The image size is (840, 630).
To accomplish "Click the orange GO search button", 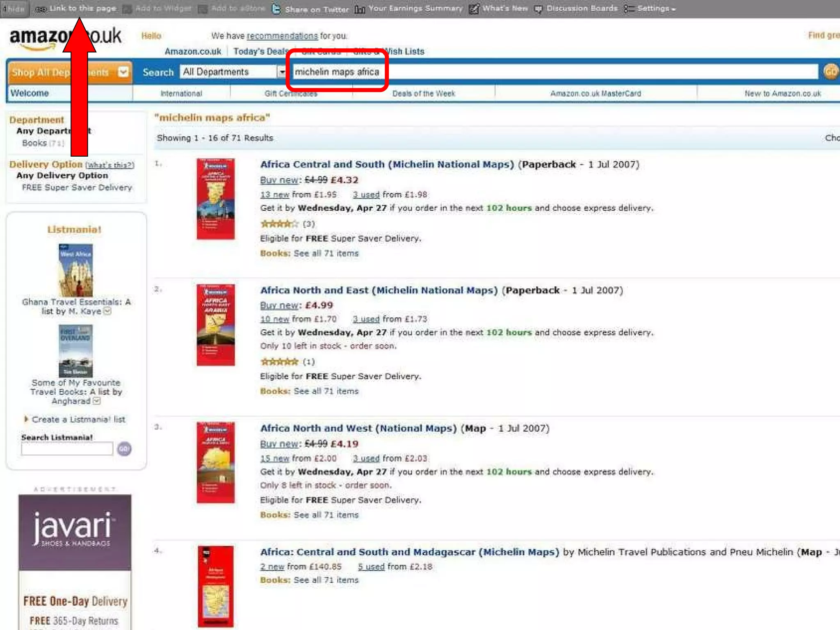I will pyautogui.click(x=831, y=72).
